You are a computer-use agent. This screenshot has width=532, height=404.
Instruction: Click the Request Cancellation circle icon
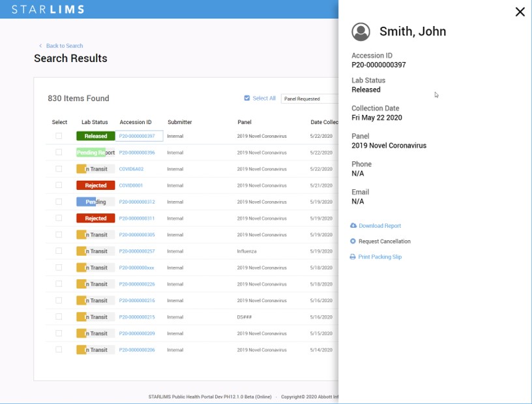click(353, 241)
